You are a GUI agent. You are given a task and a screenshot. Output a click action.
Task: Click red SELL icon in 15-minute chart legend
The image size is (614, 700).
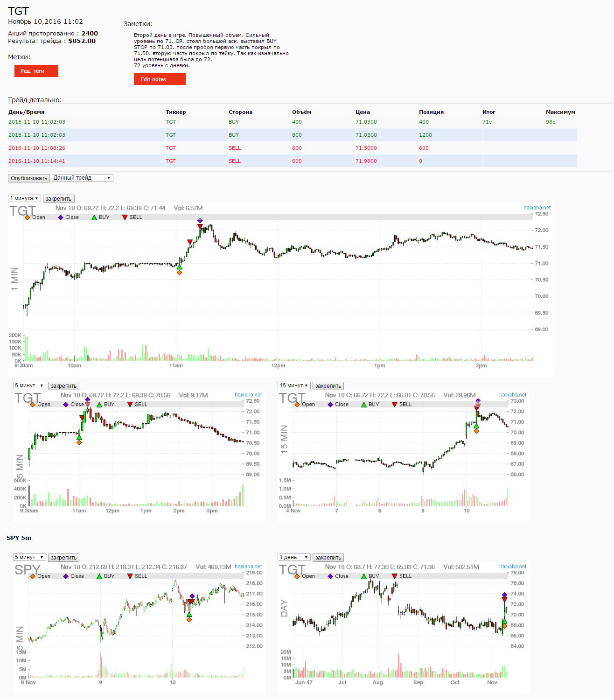pos(394,405)
